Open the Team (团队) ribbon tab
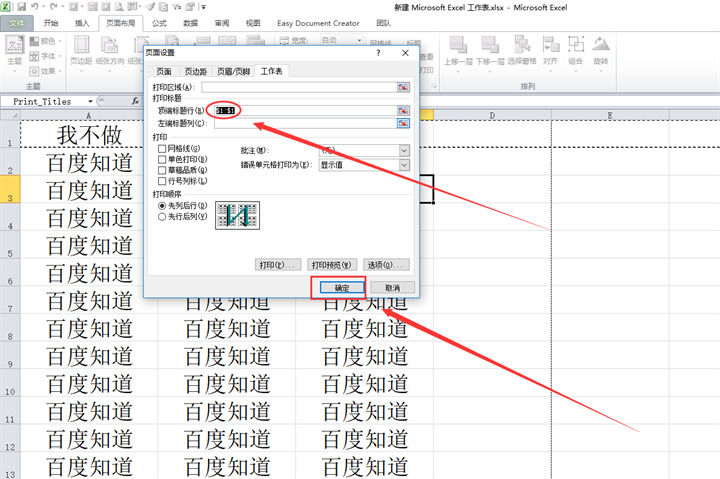The height and width of the screenshot is (479, 720). (x=383, y=23)
